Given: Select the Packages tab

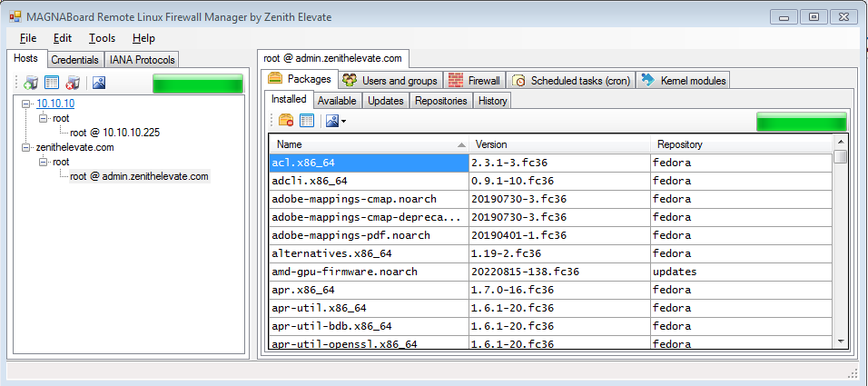Looking at the screenshot, I should click(x=301, y=79).
